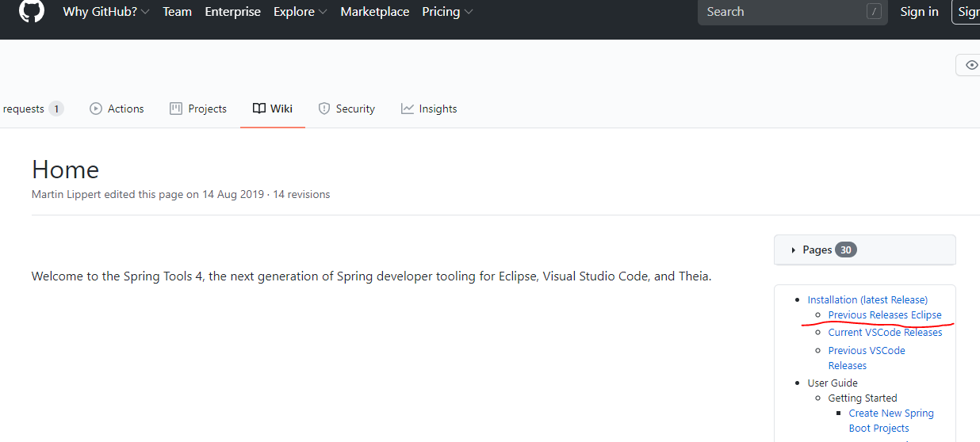980x442 pixels.
Task: Open the Insights tab
Action: [429, 109]
